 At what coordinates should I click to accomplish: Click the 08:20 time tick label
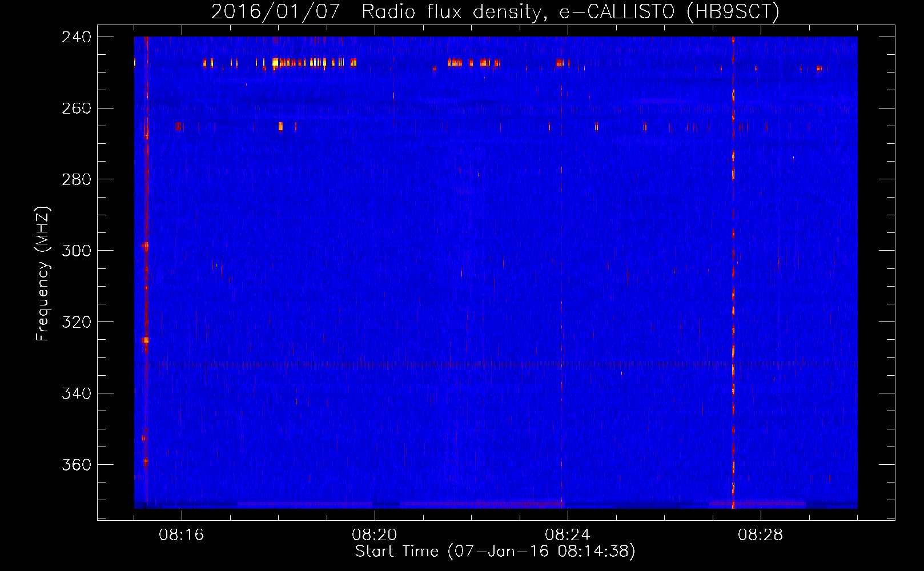pos(375,535)
